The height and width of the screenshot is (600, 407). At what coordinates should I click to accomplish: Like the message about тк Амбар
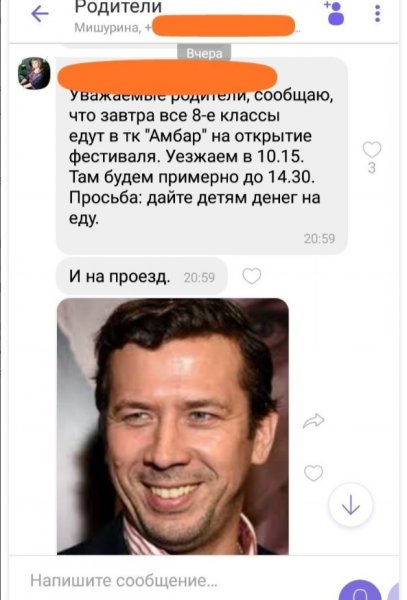coord(372,149)
